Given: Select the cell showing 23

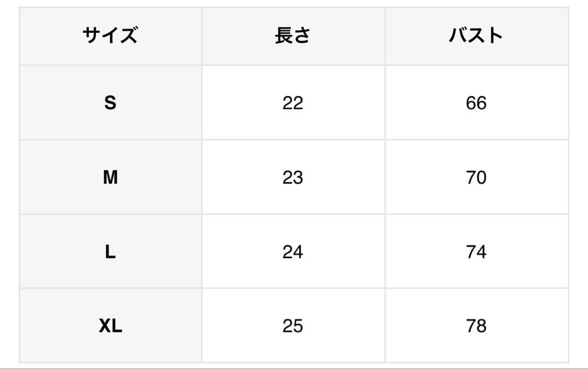Looking at the screenshot, I should (293, 177).
